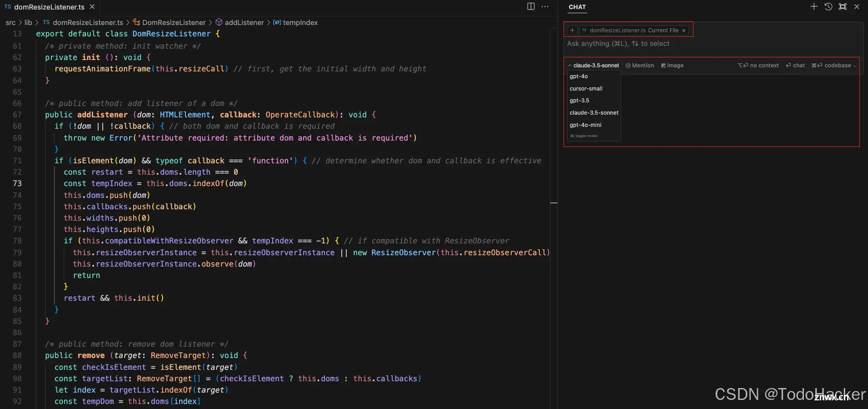This screenshot has height=409, width=868.
Task: Select the CHAT panel tab
Action: click(577, 7)
